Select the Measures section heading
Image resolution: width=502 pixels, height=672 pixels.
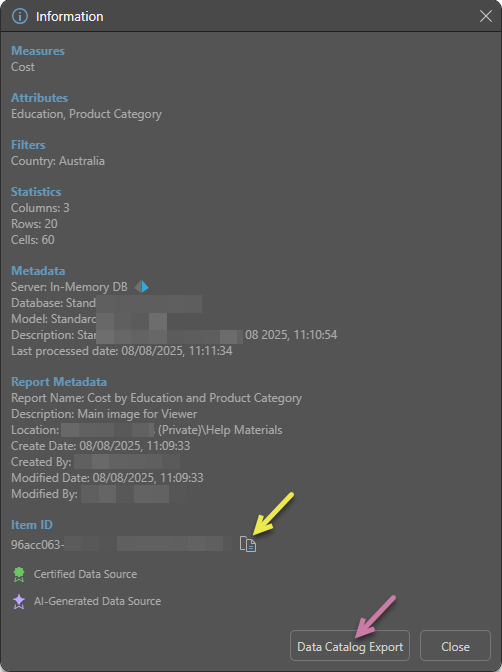pyautogui.click(x=38, y=51)
